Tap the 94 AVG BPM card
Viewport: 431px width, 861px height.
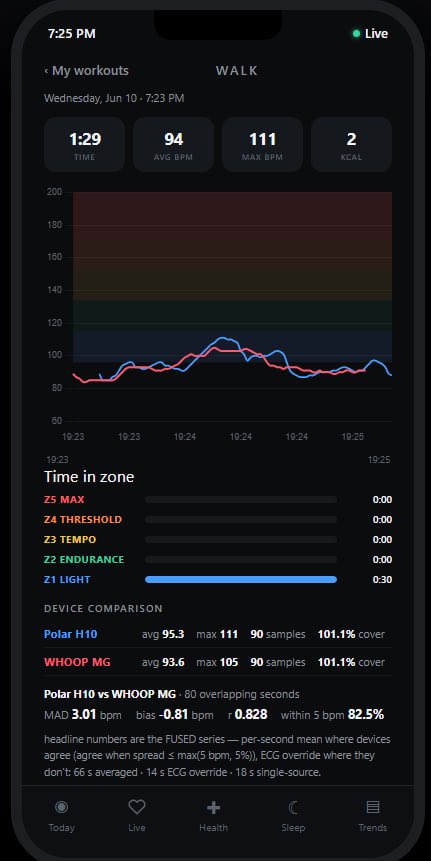point(173,144)
